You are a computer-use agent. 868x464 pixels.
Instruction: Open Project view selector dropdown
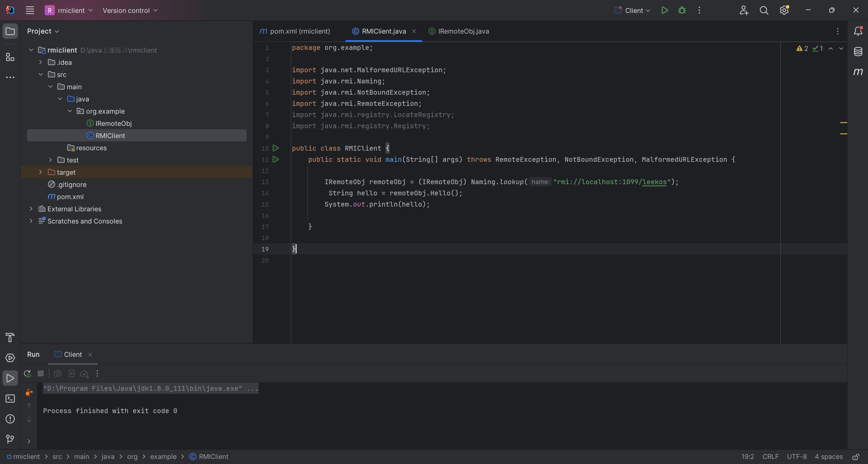(43, 31)
